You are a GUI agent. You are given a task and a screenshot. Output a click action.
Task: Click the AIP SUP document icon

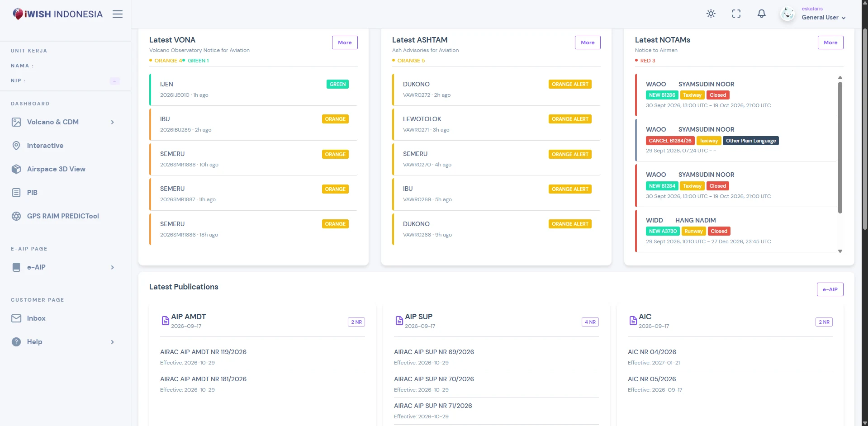tap(399, 321)
